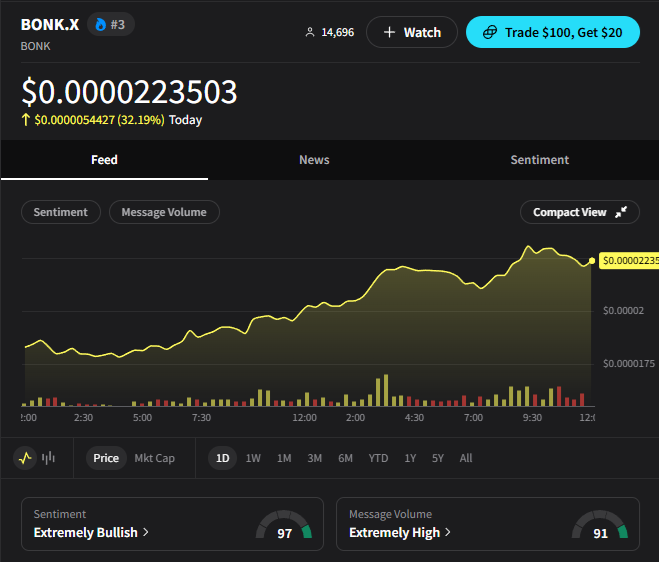Click the Compact View collapse arrows icon
This screenshot has width=659, height=562.
click(x=621, y=212)
